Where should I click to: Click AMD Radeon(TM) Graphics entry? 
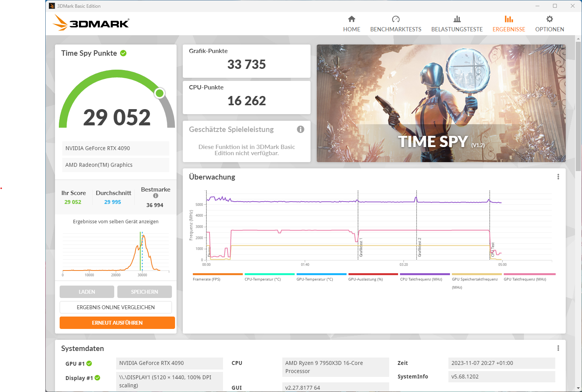pos(116,165)
